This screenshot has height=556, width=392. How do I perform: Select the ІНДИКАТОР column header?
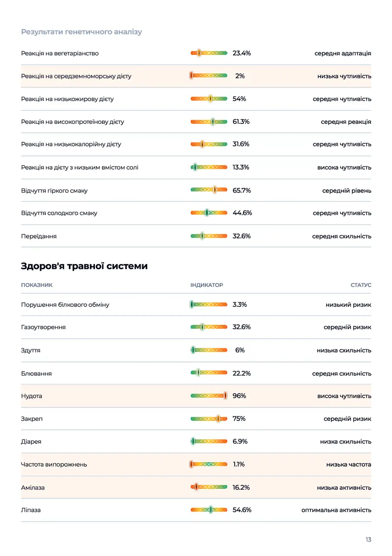pyautogui.click(x=206, y=285)
